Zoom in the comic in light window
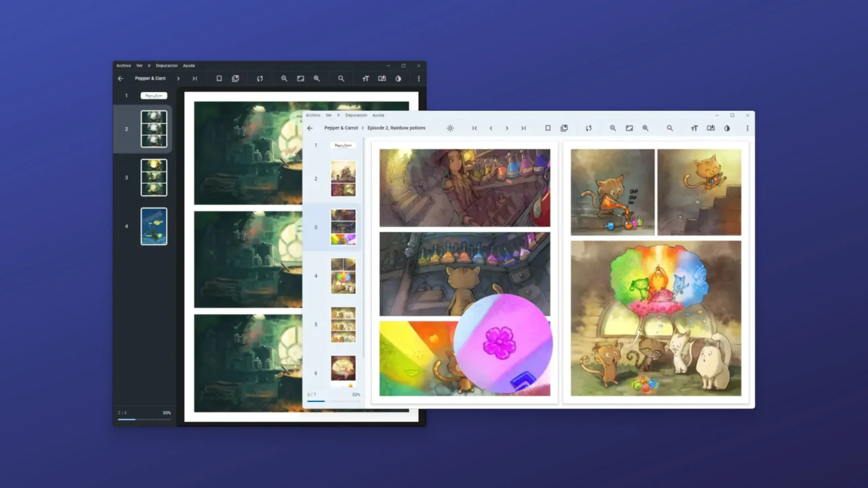868x488 pixels. coord(645,128)
